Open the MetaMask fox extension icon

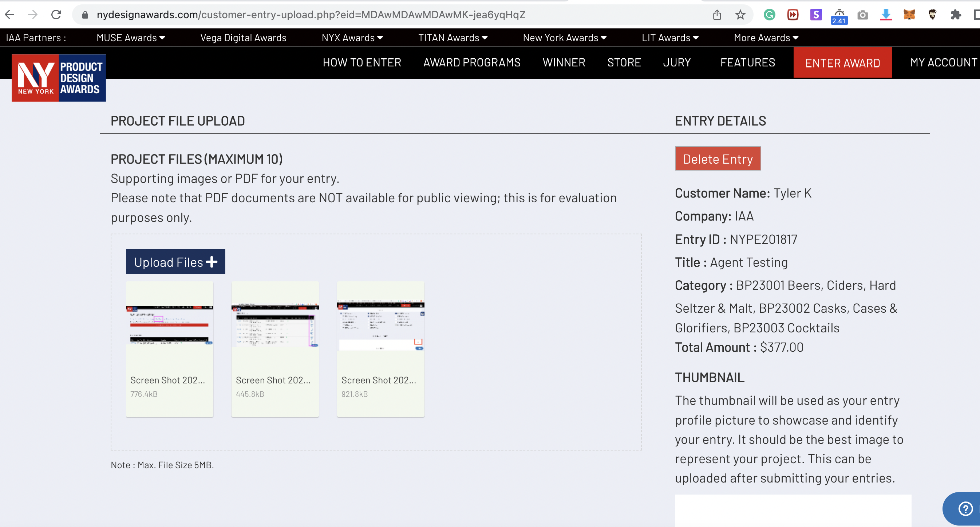tap(909, 15)
